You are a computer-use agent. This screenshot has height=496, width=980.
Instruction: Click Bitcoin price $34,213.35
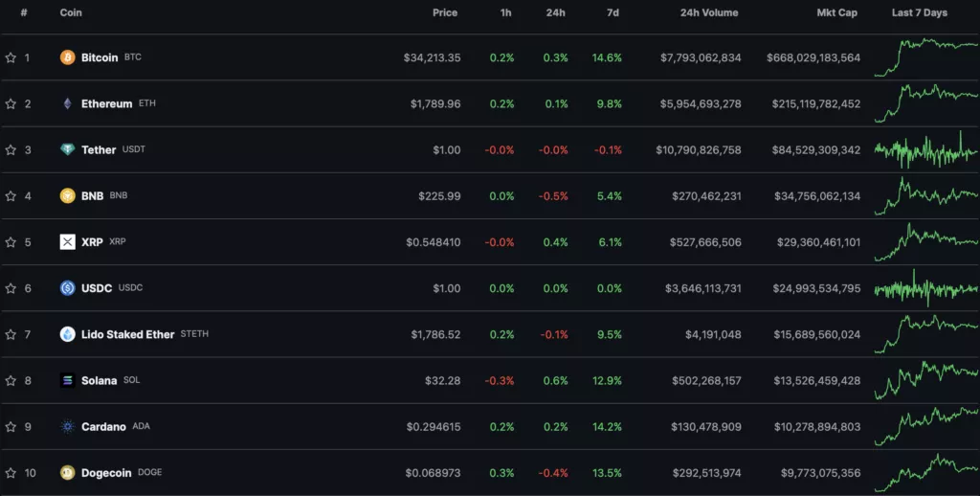click(432, 57)
